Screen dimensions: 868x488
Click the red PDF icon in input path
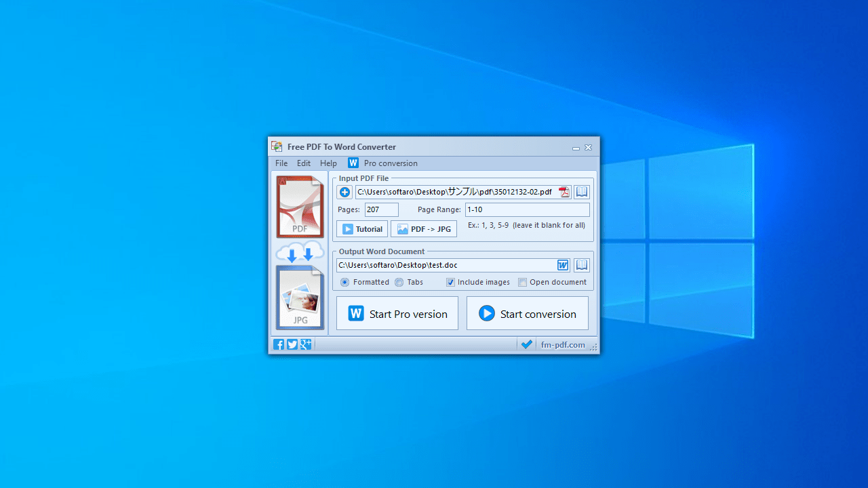coord(564,192)
